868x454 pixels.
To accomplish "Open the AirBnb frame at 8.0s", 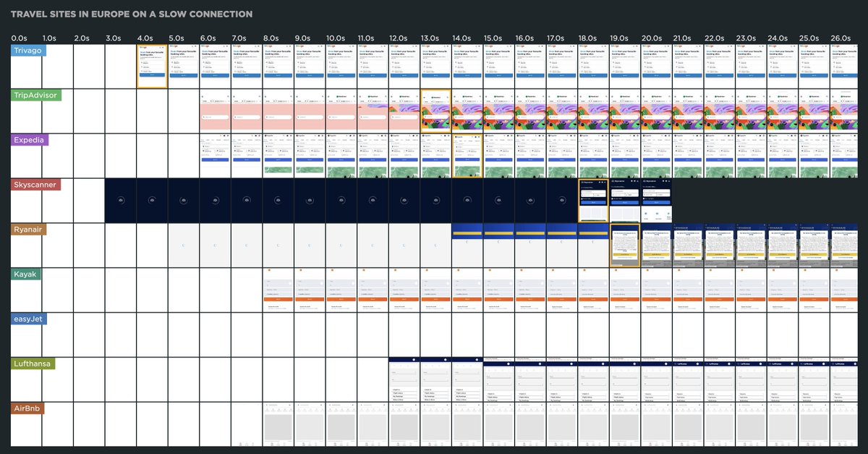I will [278, 424].
